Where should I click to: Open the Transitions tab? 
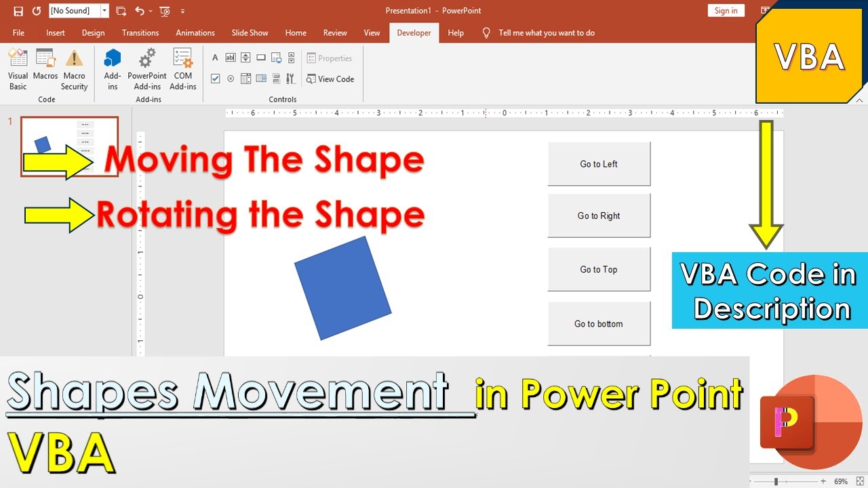tap(140, 33)
